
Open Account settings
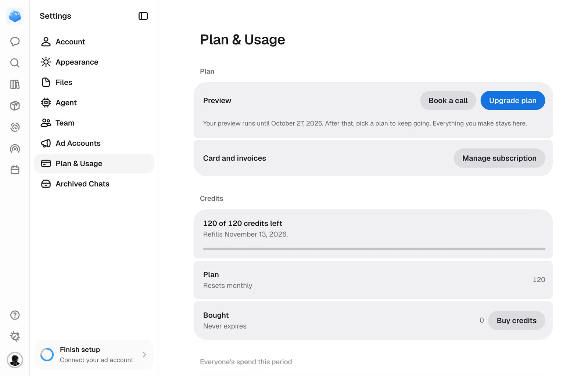pyautogui.click(x=94, y=42)
